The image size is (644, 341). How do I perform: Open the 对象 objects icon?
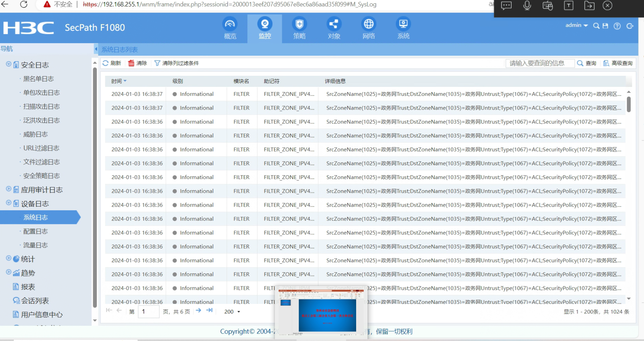pyautogui.click(x=333, y=25)
